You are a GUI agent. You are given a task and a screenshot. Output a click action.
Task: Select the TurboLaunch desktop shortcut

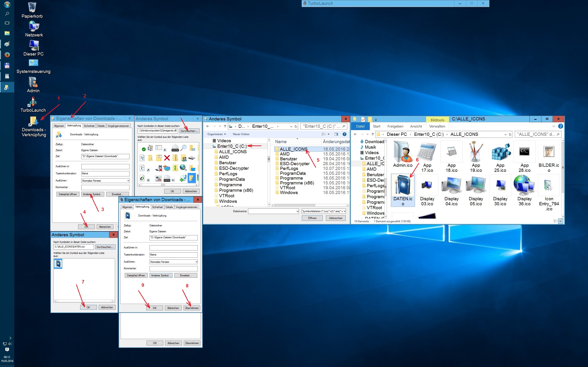pyautogui.click(x=33, y=102)
